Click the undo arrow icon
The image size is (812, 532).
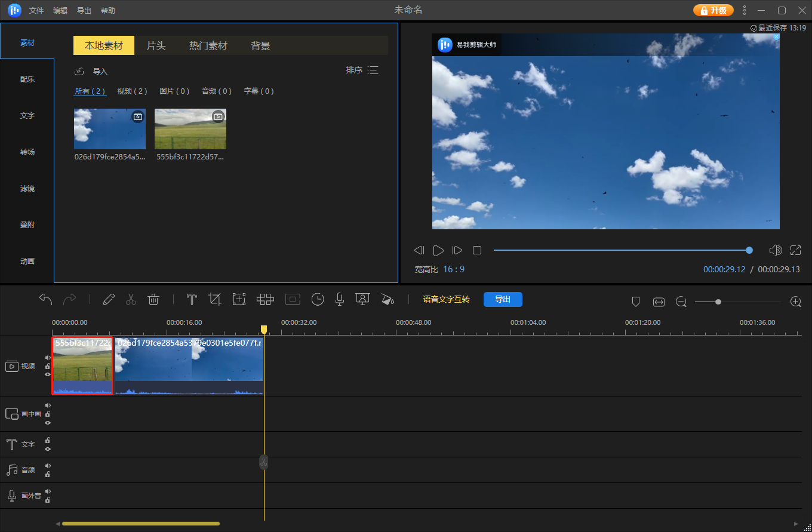(x=46, y=299)
